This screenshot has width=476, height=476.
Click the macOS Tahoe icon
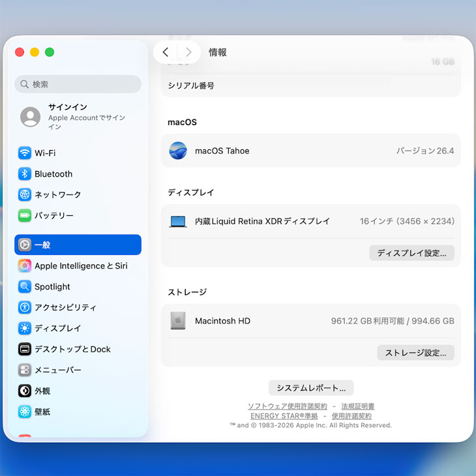(x=178, y=151)
